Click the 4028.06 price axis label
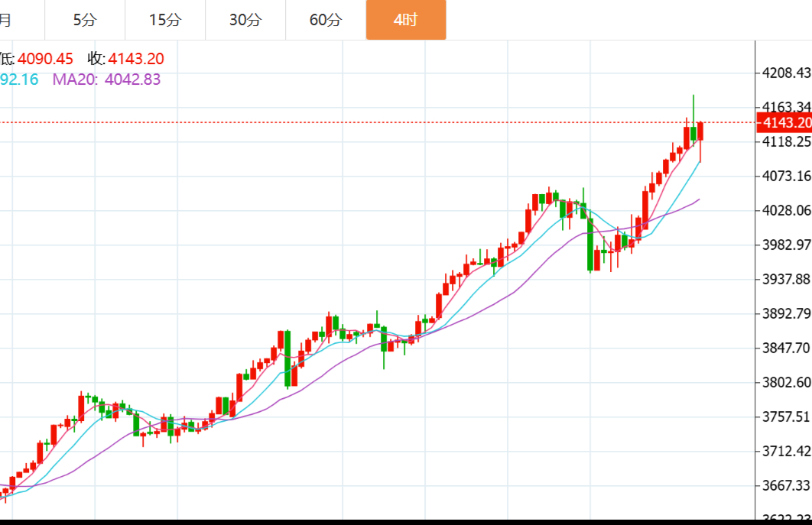The width and height of the screenshot is (812, 525). coord(786,211)
